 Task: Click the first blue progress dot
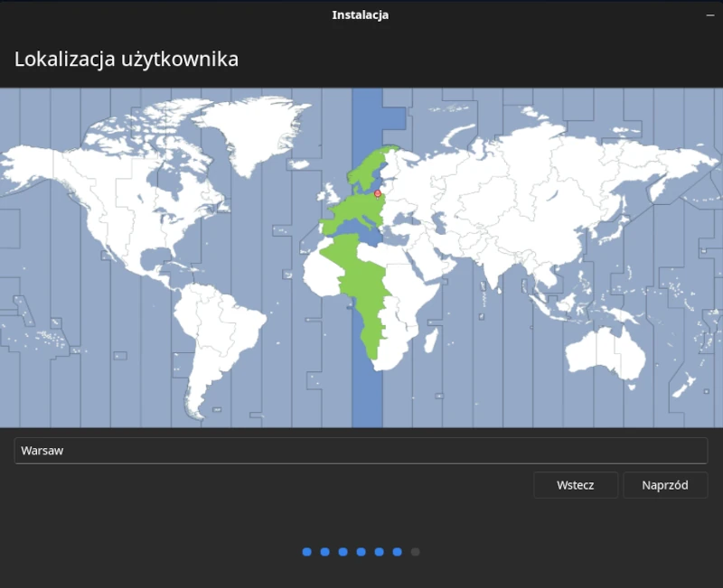click(x=306, y=552)
